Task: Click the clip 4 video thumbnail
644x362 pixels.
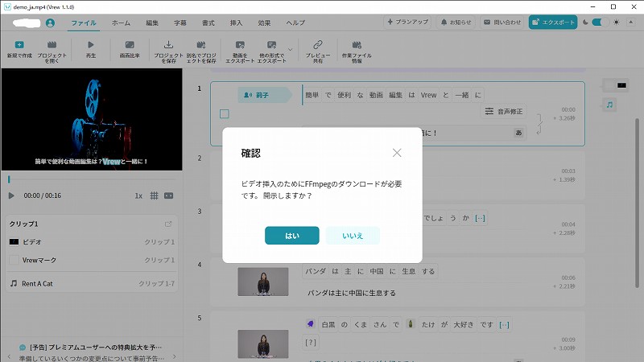Action: pyautogui.click(x=263, y=282)
